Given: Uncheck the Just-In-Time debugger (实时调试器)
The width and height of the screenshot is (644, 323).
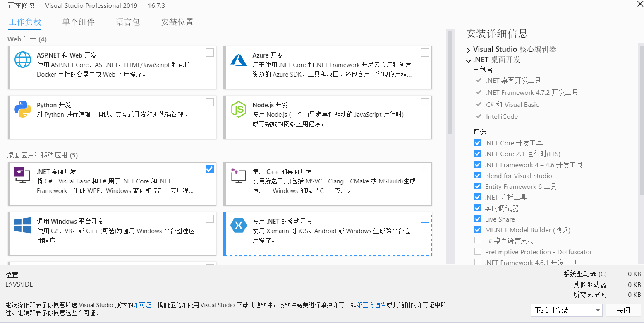Looking at the screenshot, I should point(478,208).
